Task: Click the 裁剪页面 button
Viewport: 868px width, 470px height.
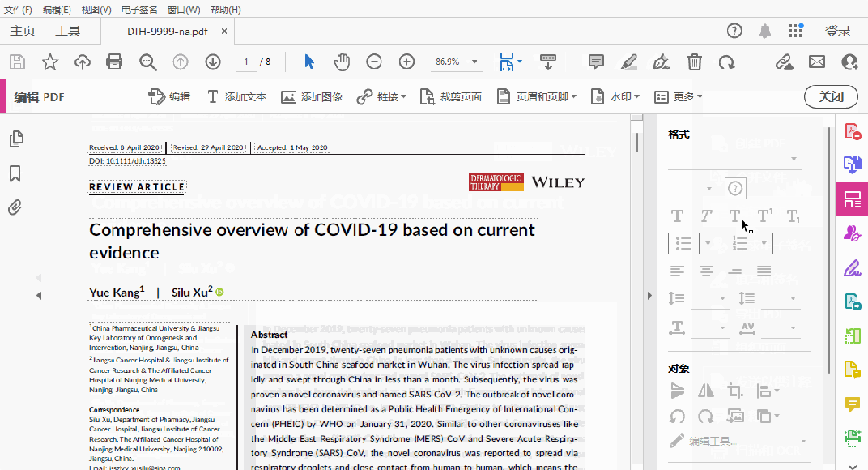Action: tap(451, 97)
